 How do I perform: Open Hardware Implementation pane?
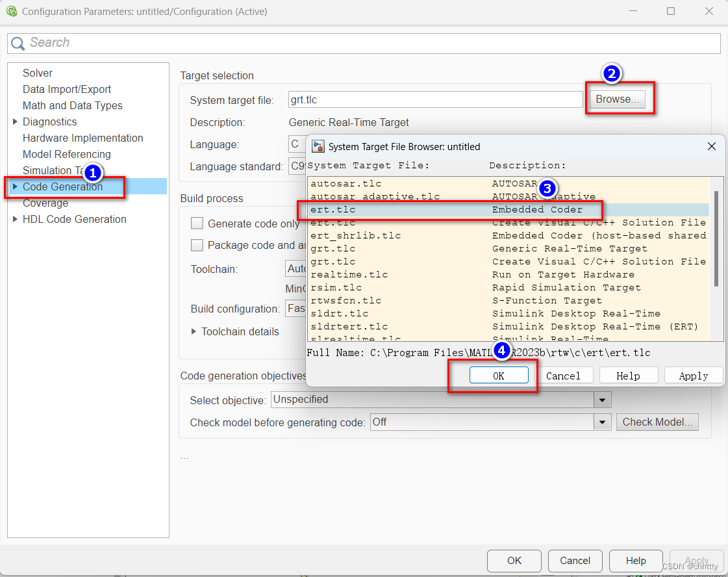click(82, 138)
